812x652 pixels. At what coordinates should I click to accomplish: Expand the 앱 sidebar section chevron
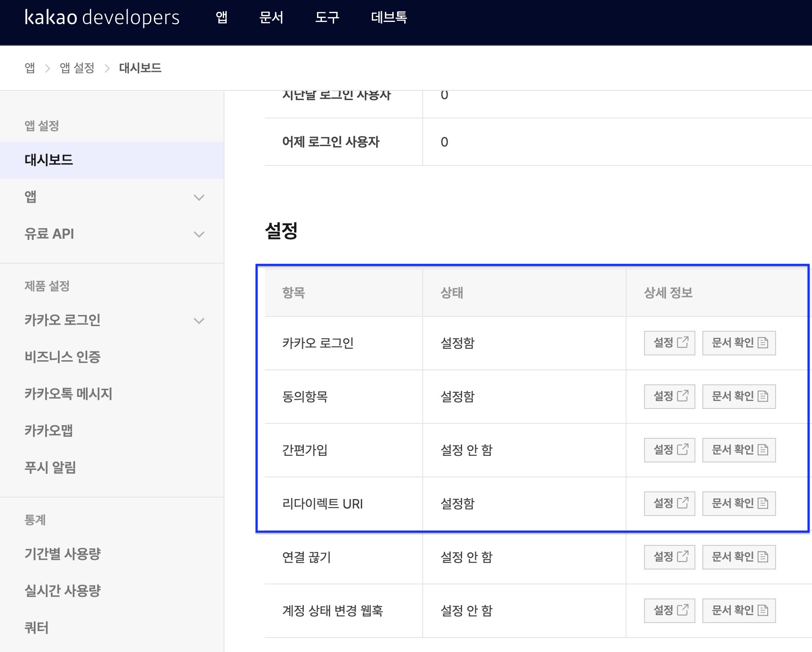tap(199, 197)
